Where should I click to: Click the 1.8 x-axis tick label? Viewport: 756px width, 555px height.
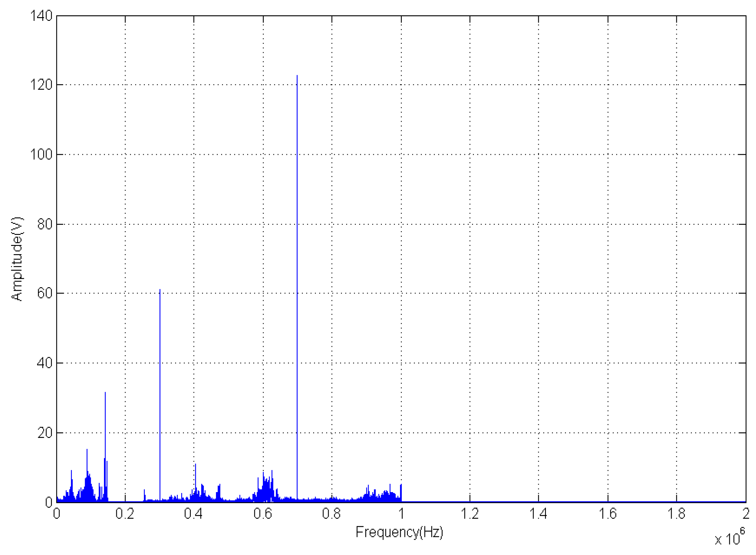click(676, 514)
